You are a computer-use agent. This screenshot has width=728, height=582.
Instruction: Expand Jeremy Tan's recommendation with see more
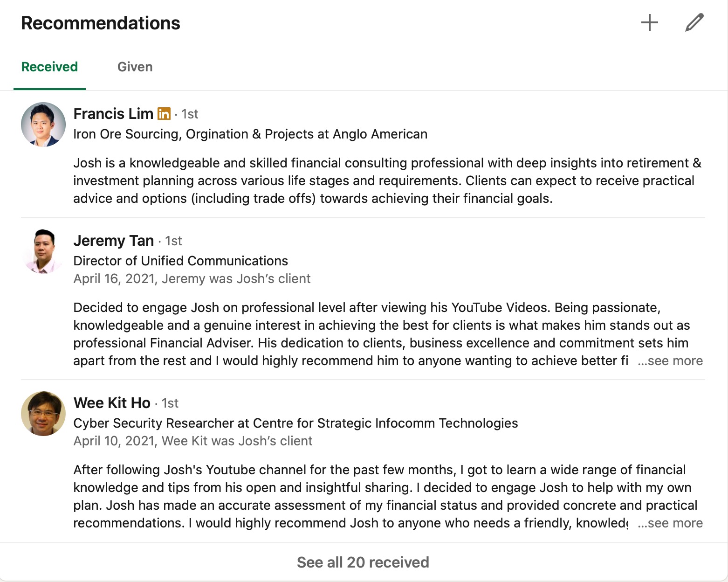[x=670, y=361]
